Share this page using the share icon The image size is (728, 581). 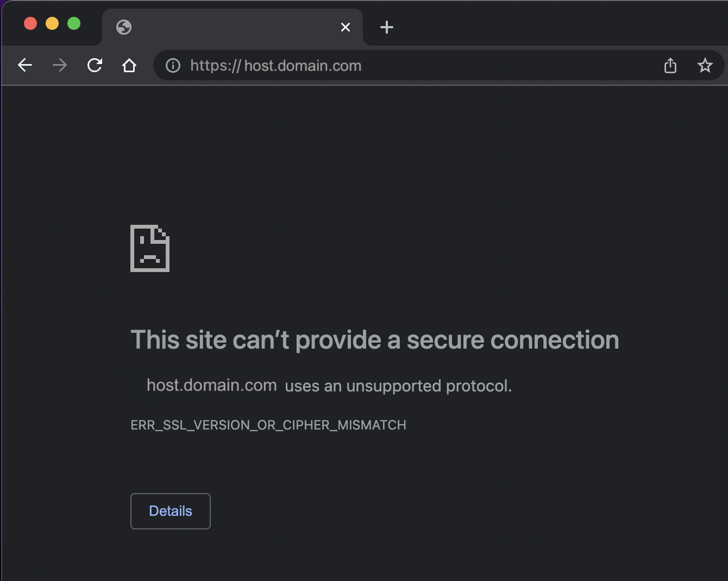click(x=670, y=66)
